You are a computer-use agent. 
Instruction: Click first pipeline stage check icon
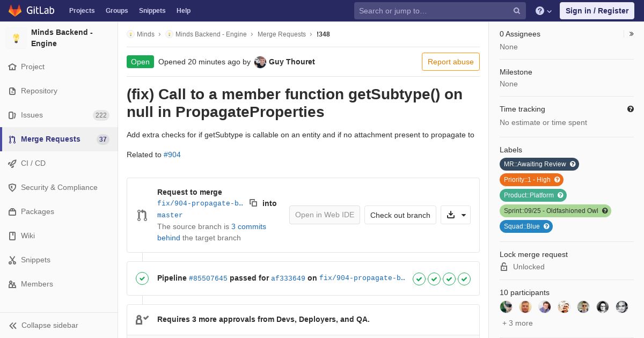click(x=419, y=278)
